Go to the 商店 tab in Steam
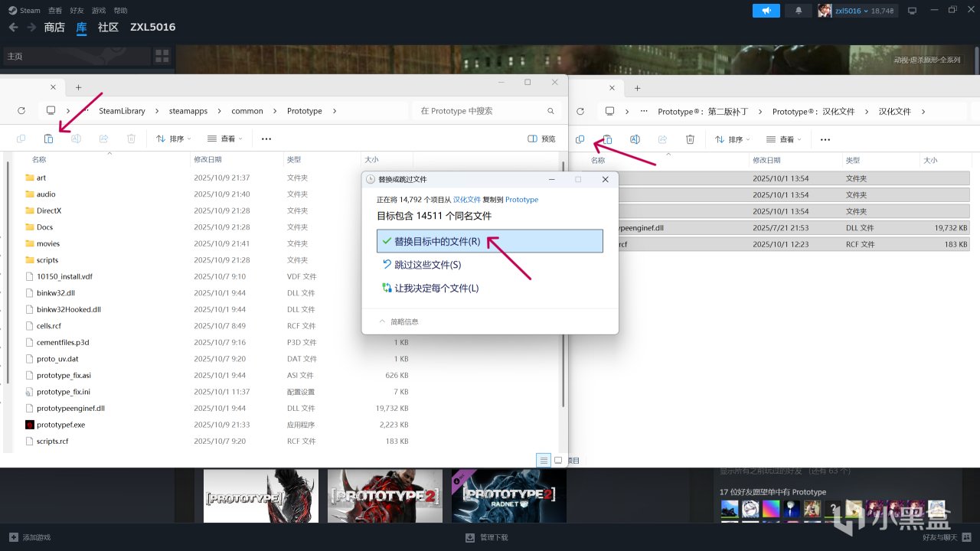The image size is (980, 551). click(x=54, y=27)
